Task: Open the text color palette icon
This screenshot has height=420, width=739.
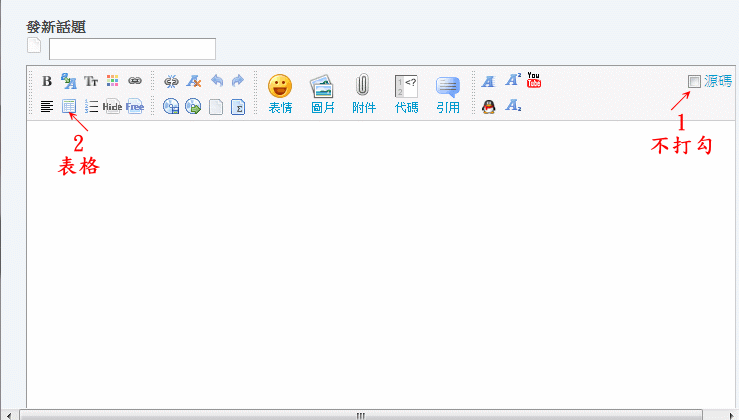Action: (113, 81)
